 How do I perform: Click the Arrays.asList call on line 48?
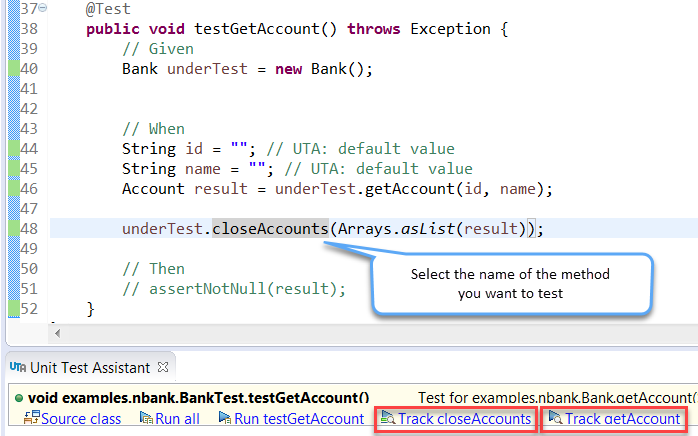pos(432,229)
